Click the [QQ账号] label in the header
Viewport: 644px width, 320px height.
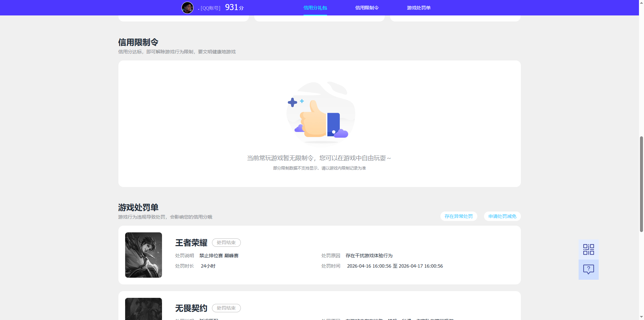coord(210,8)
